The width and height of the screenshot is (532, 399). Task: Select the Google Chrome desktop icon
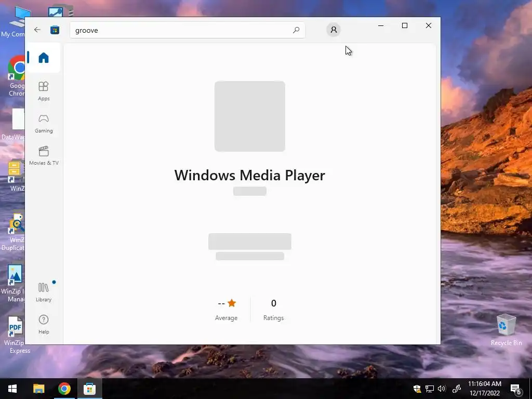click(16, 77)
